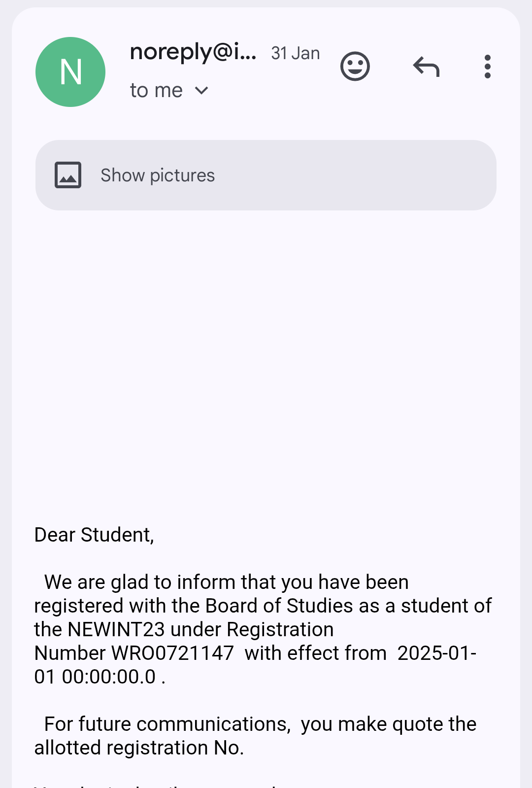
Task: Tap the "to me" recipient label
Action: (x=156, y=91)
